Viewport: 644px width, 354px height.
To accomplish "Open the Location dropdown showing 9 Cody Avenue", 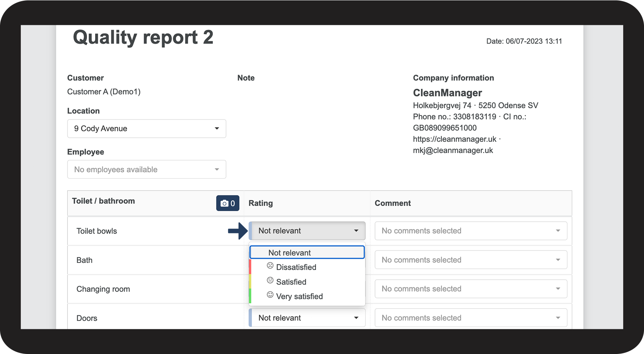I will (x=147, y=129).
